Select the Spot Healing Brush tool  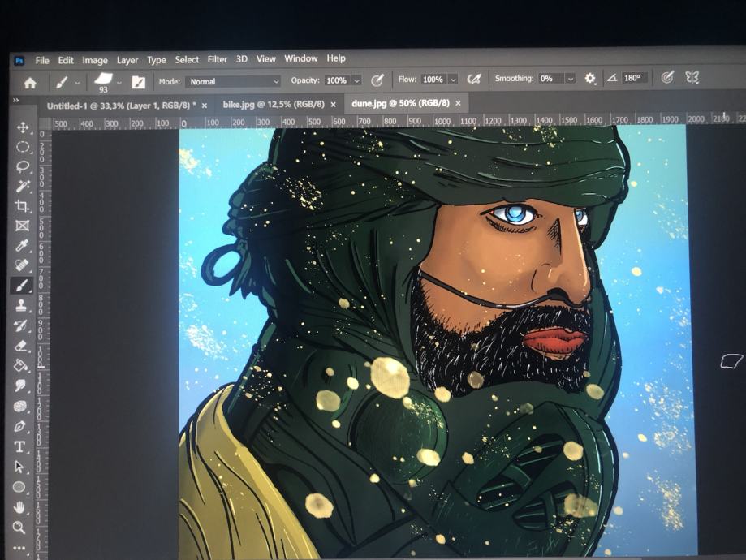pyautogui.click(x=22, y=265)
